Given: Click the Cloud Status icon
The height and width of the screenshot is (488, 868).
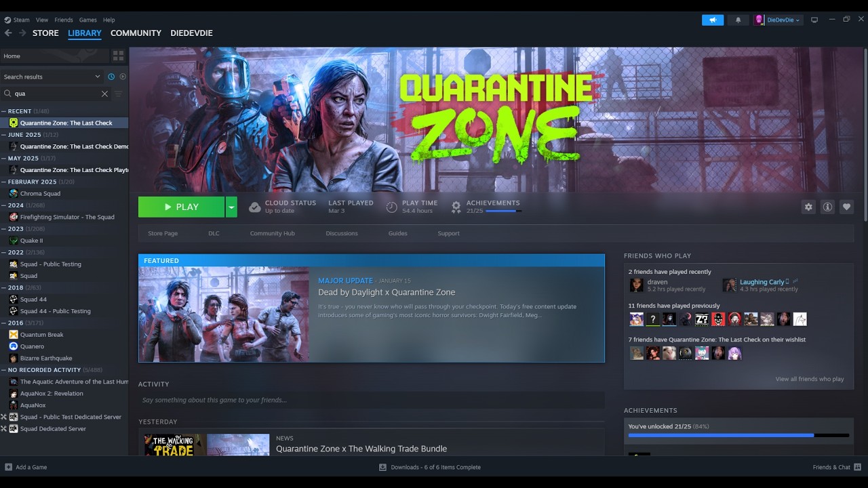Looking at the screenshot, I should click(254, 207).
